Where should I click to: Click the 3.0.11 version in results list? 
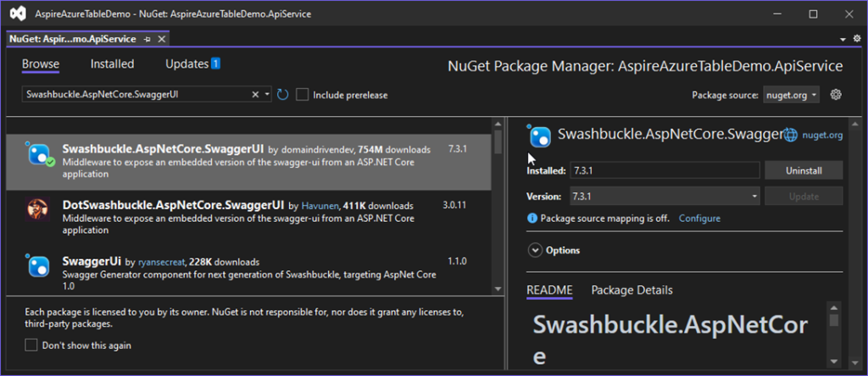point(454,205)
